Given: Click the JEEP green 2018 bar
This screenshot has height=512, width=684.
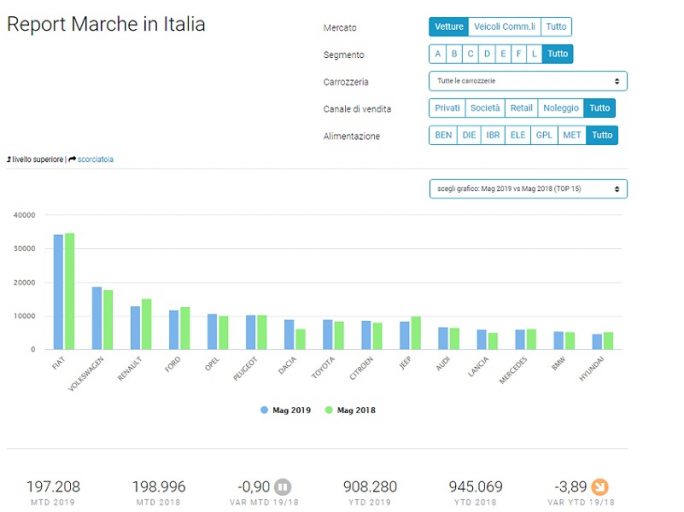Looking at the screenshot, I should click(x=416, y=333).
